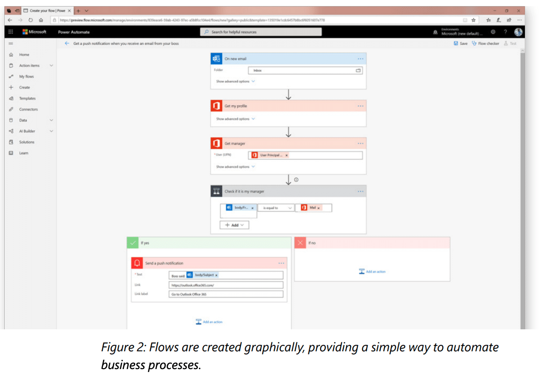Expand Action items in sidebar
The image size is (539, 392).
(x=51, y=65)
